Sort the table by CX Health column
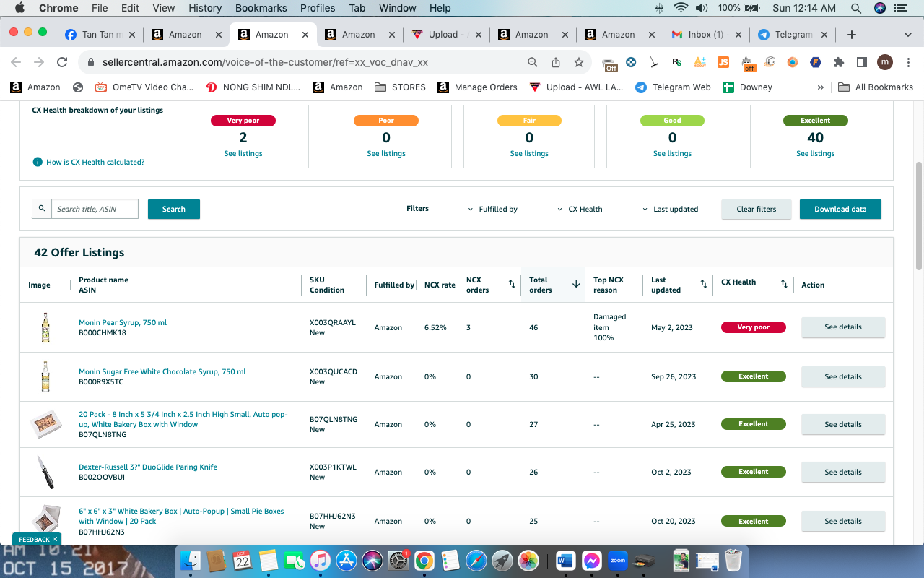 pyautogui.click(x=784, y=285)
